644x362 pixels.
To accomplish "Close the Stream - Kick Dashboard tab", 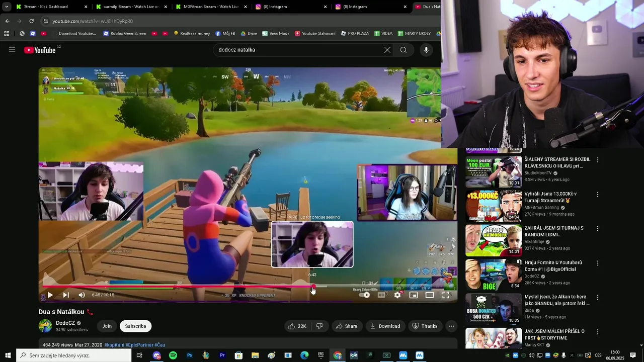I will tap(86, 7).
